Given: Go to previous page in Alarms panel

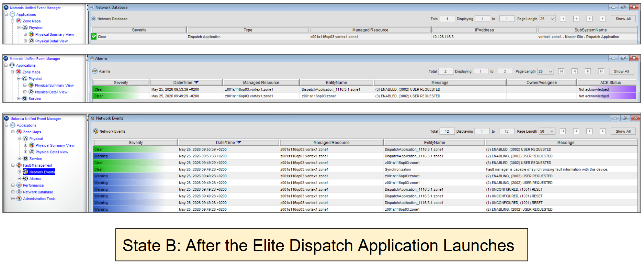Looking at the screenshot, I should point(575,71).
